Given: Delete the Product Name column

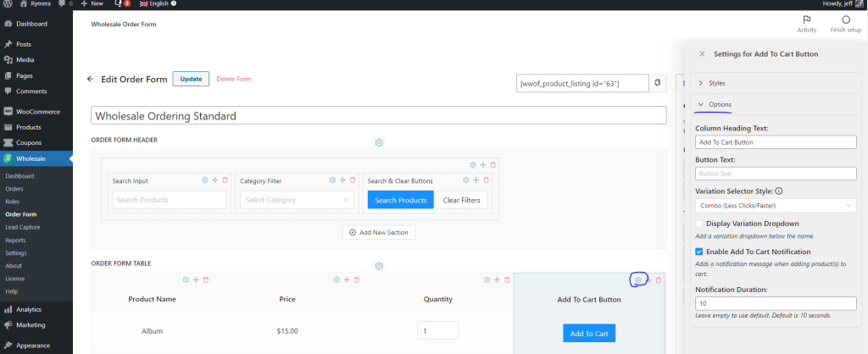Looking at the screenshot, I should pos(206,279).
